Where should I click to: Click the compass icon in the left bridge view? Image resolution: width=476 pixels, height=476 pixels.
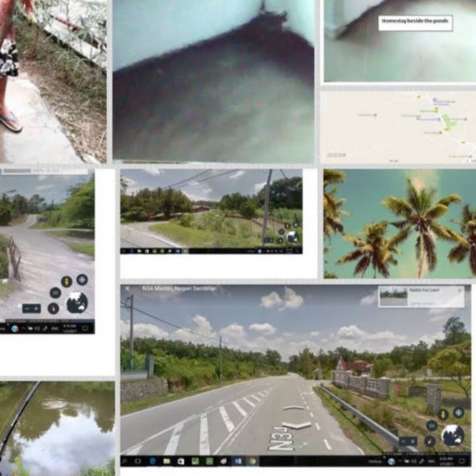pyautogui.click(x=53, y=308)
